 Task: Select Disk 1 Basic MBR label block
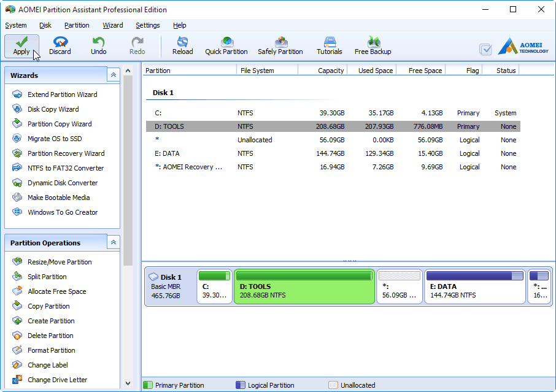[x=171, y=286]
